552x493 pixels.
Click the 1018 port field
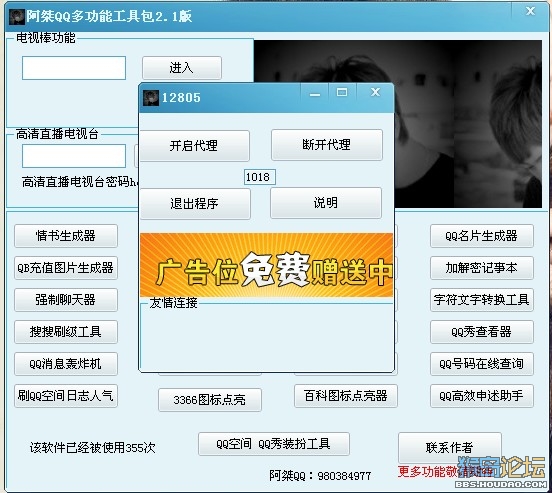click(x=259, y=177)
